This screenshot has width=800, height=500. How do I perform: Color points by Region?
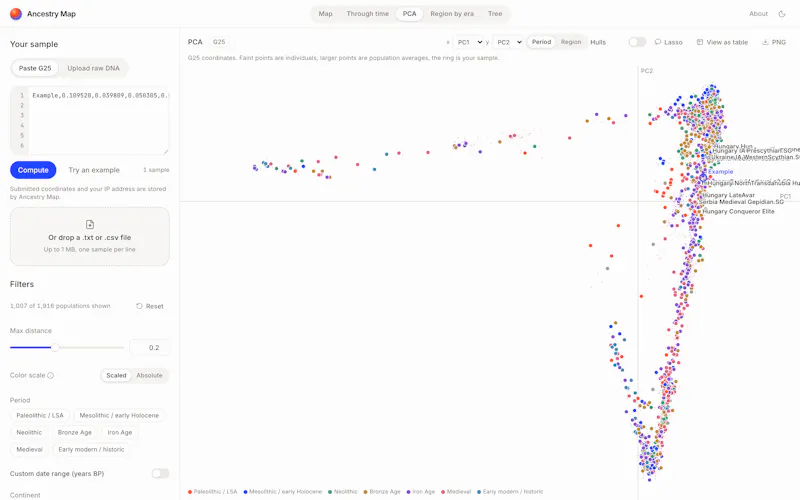coord(571,42)
